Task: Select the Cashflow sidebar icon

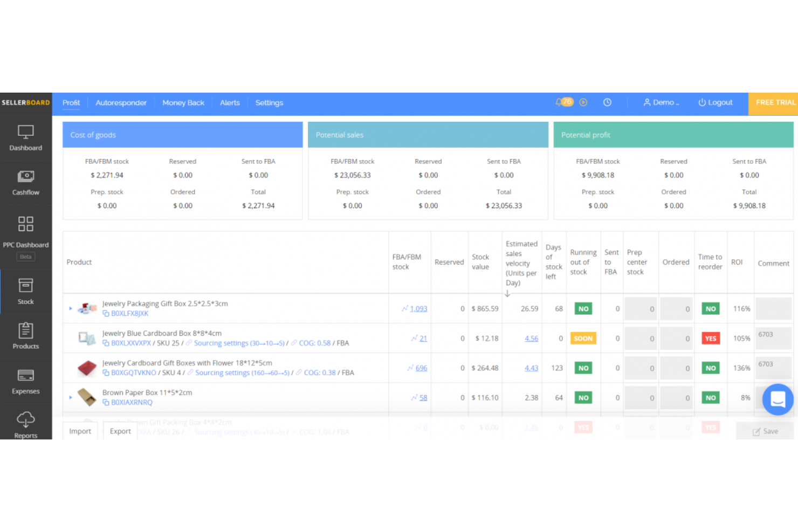Action: (x=25, y=182)
